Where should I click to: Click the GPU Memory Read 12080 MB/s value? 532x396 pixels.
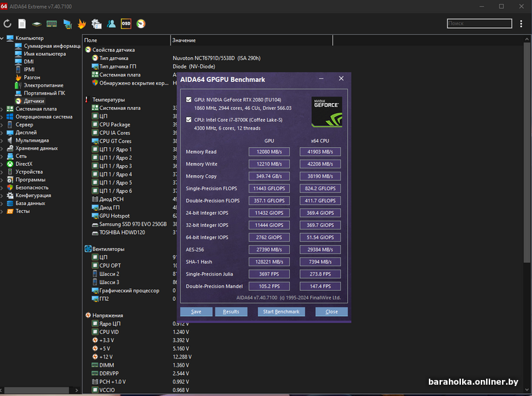(269, 152)
